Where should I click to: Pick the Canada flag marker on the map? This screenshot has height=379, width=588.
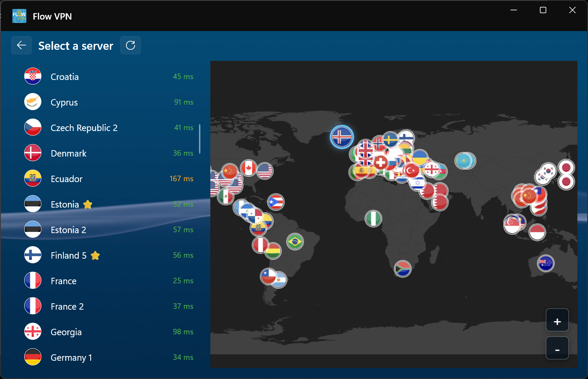249,168
